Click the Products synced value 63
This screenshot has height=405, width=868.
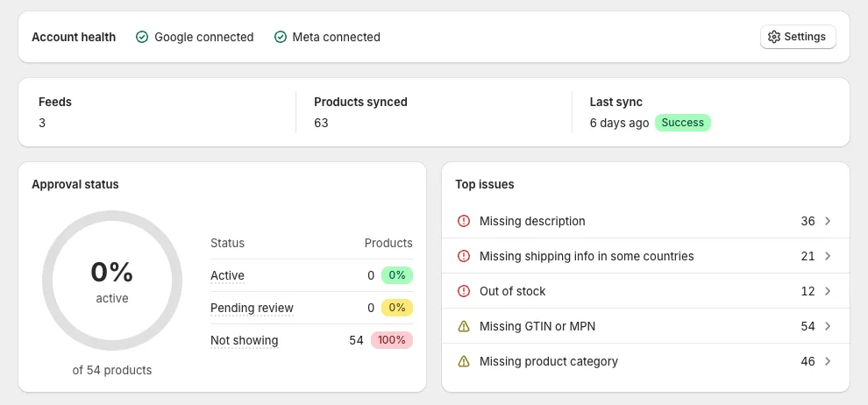[x=321, y=123]
